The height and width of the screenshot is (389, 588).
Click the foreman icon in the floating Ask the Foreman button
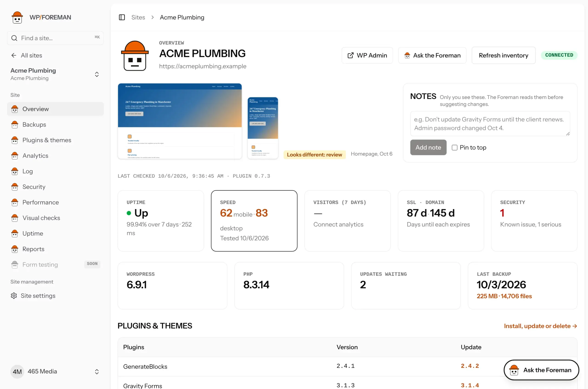tap(514, 370)
